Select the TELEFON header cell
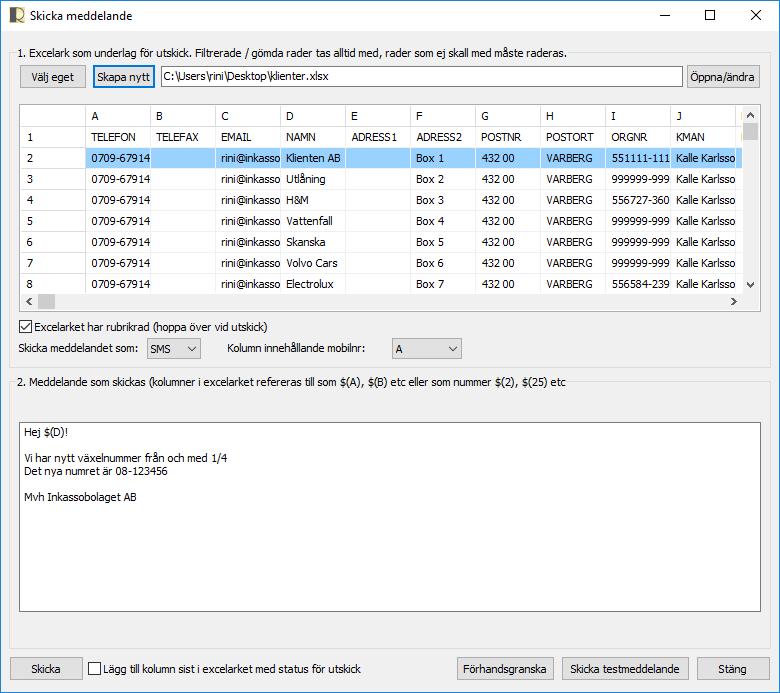780x693 pixels. (118, 137)
